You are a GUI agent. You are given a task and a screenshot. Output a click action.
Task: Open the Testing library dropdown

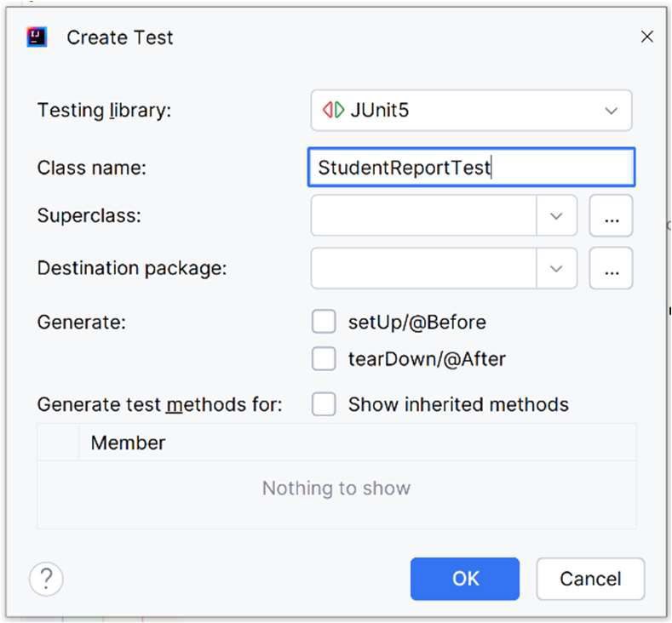471,111
